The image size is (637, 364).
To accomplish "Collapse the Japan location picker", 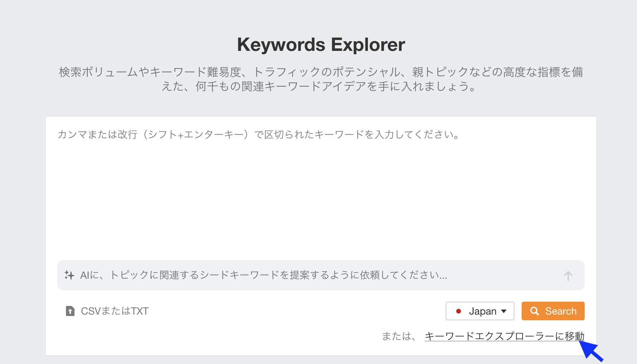I will [480, 311].
